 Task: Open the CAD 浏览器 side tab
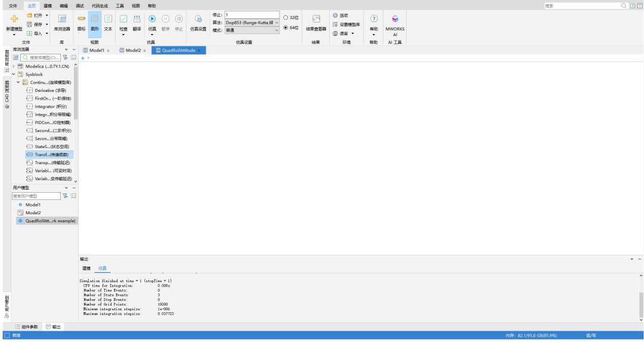[7, 94]
